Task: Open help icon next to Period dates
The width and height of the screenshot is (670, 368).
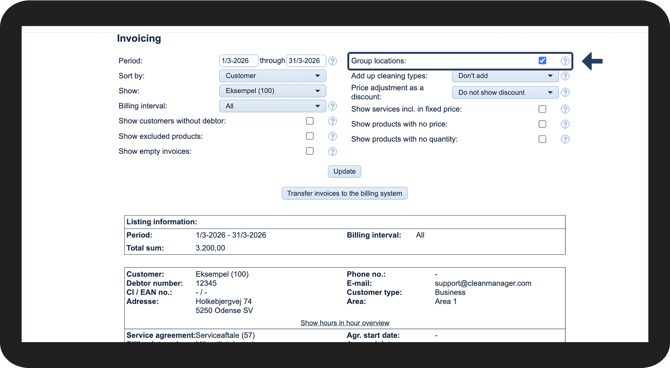Action: pyautogui.click(x=332, y=61)
